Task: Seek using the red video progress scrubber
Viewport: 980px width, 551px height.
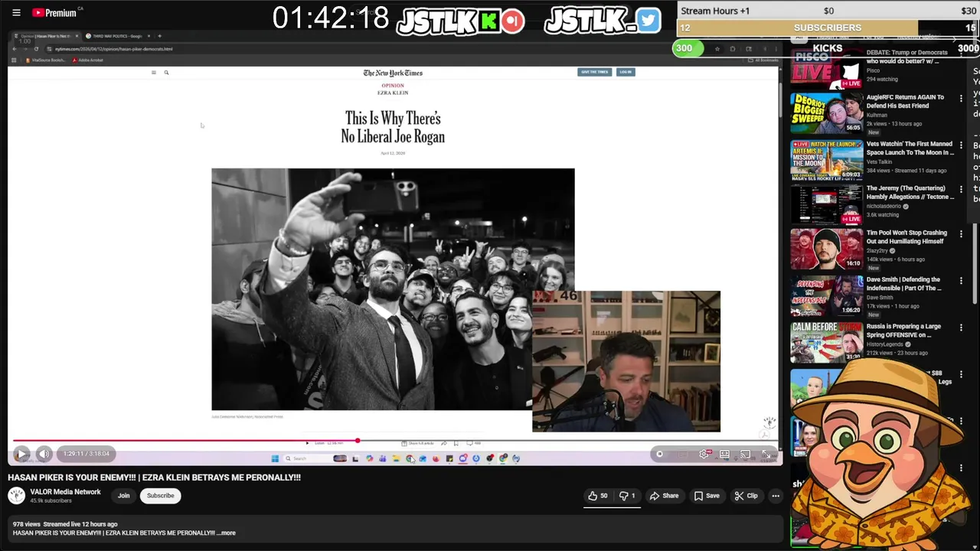Action: (357, 441)
